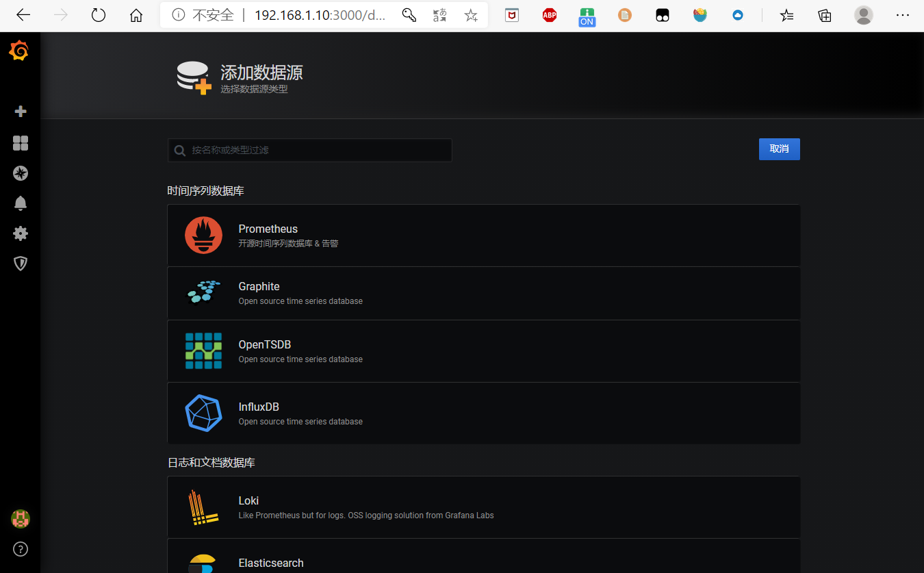Select the Graphite data source

point(483,293)
